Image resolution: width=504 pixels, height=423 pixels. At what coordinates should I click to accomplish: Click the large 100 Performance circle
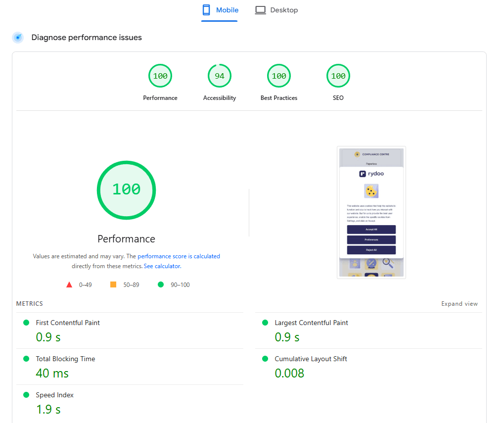[x=126, y=190]
